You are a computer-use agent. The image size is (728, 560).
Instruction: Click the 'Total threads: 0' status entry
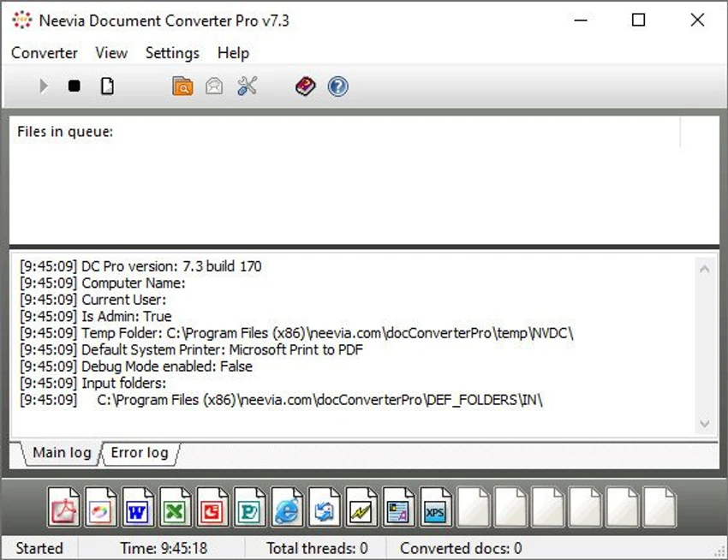point(317,548)
